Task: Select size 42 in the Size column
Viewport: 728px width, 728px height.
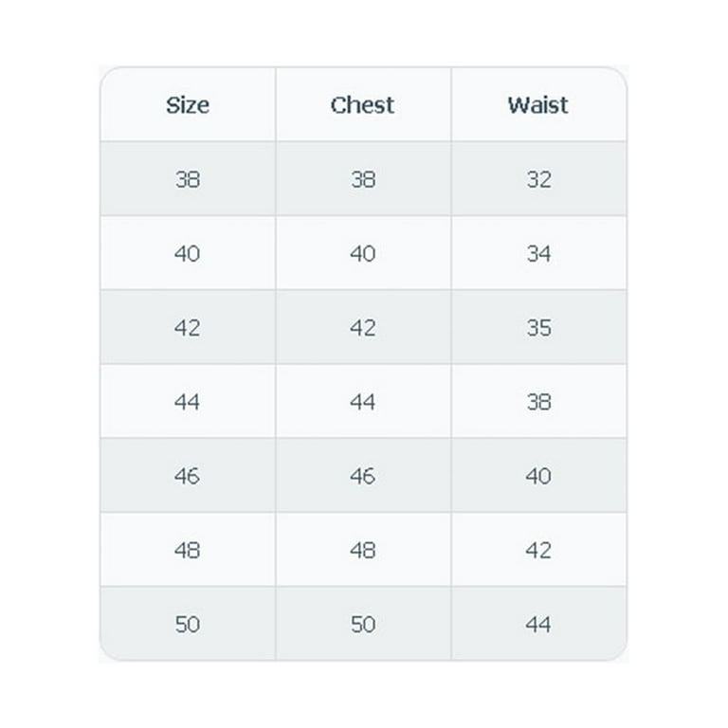Action: pyautogui.click(x=188, y=327)
